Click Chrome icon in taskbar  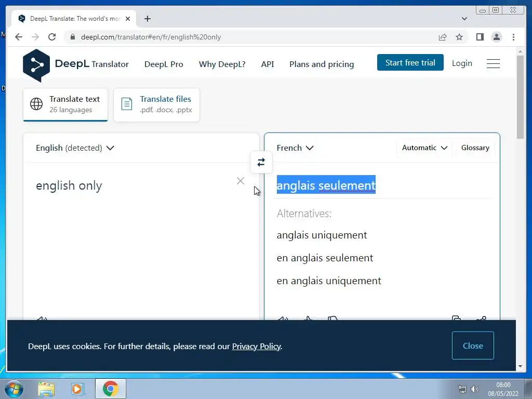pos(110,389)
